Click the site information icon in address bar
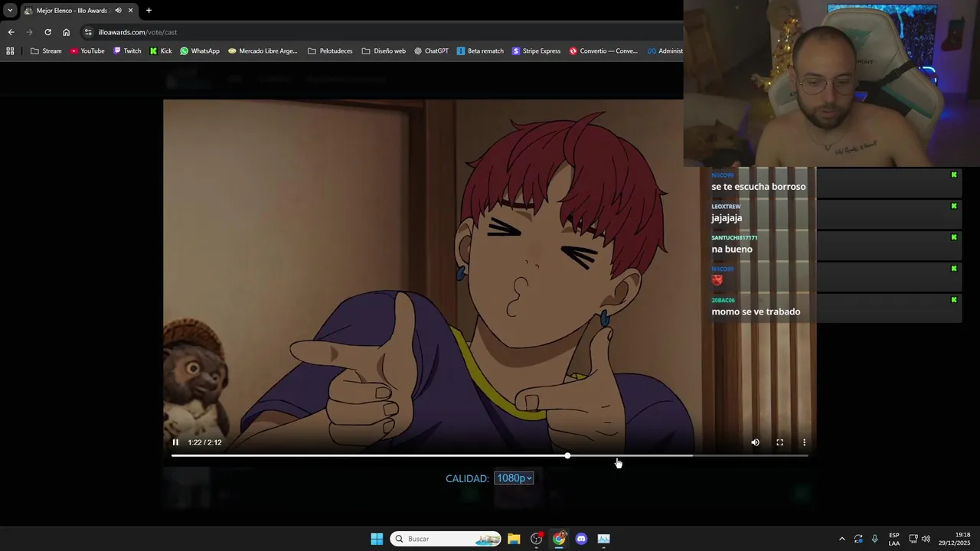 (88, 32)
